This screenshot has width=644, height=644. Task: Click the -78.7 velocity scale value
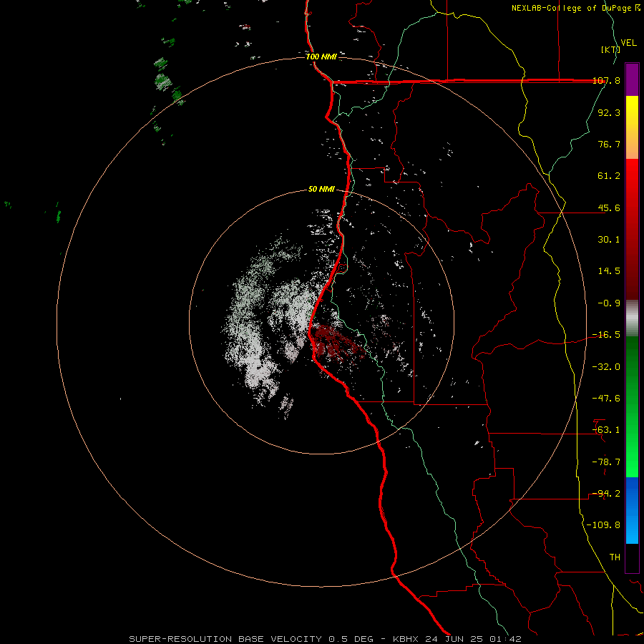pos(606,462)
